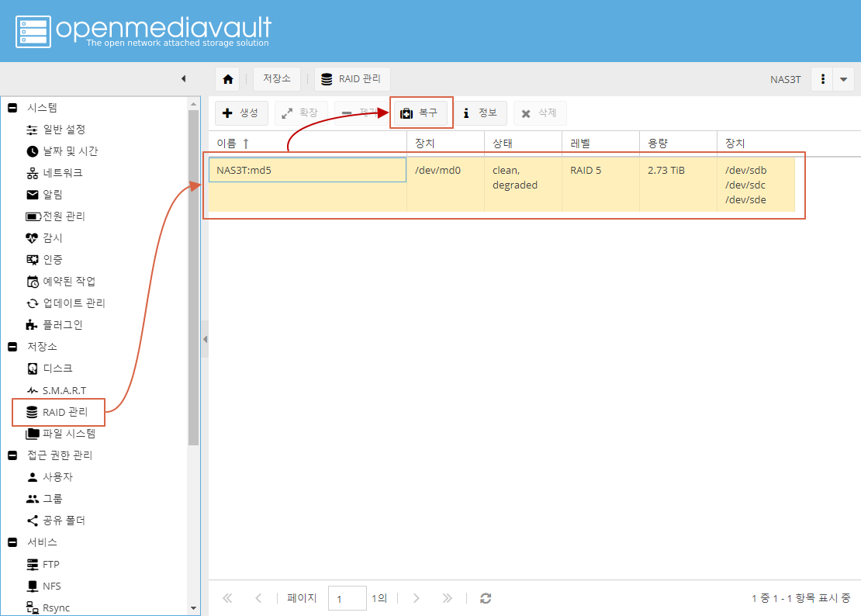Image resolution: width=861 pixels, height=616 pixels.
Task: Click the 생성 (create) button
Action: click(241, 113)
